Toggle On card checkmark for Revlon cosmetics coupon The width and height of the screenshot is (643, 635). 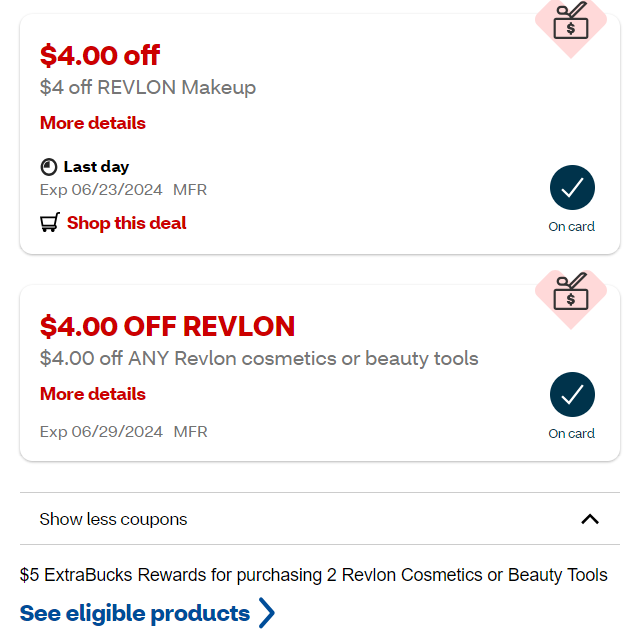(x=572, y=395)
